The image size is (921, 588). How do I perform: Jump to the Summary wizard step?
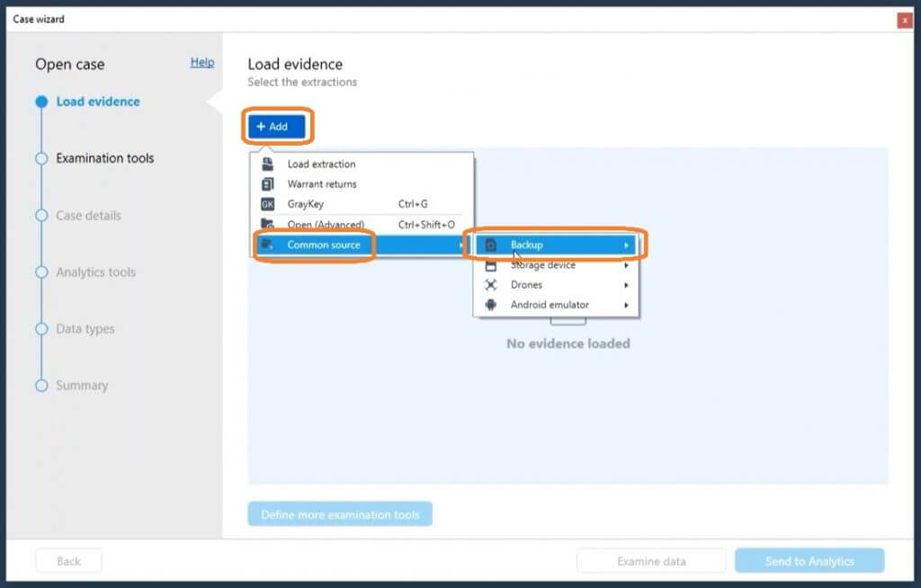[x=81, y=386]
